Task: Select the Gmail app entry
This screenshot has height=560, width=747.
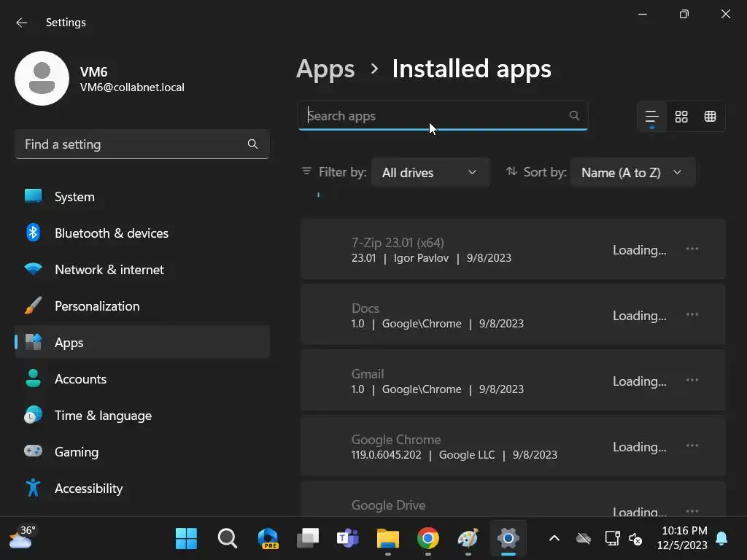Action: [x=513, y=381]
